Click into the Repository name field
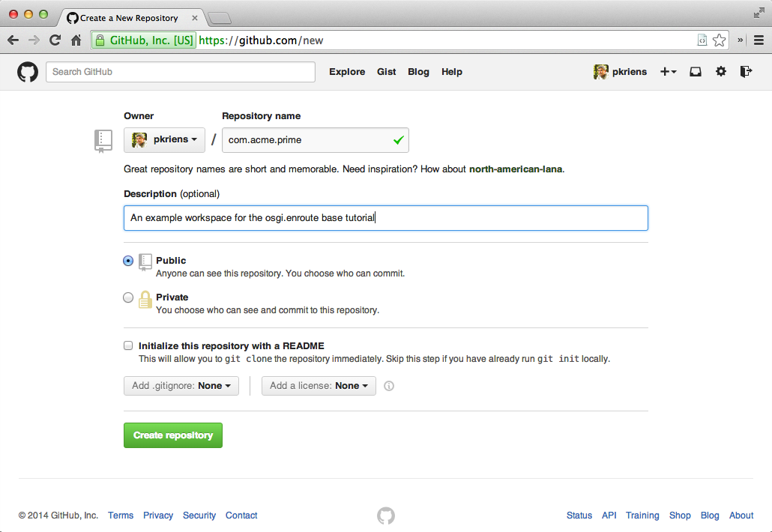The width and height of the screenshot is (772, 532). [x=315, y=140]
